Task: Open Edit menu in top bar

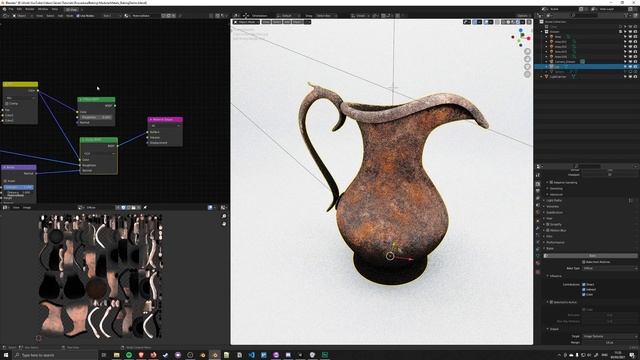Action: coord(19,9)
